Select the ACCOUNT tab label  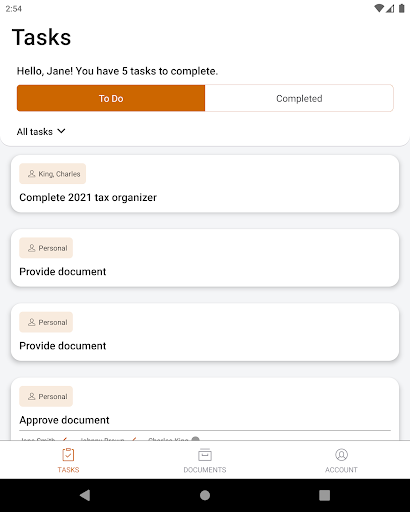point(341,470)
